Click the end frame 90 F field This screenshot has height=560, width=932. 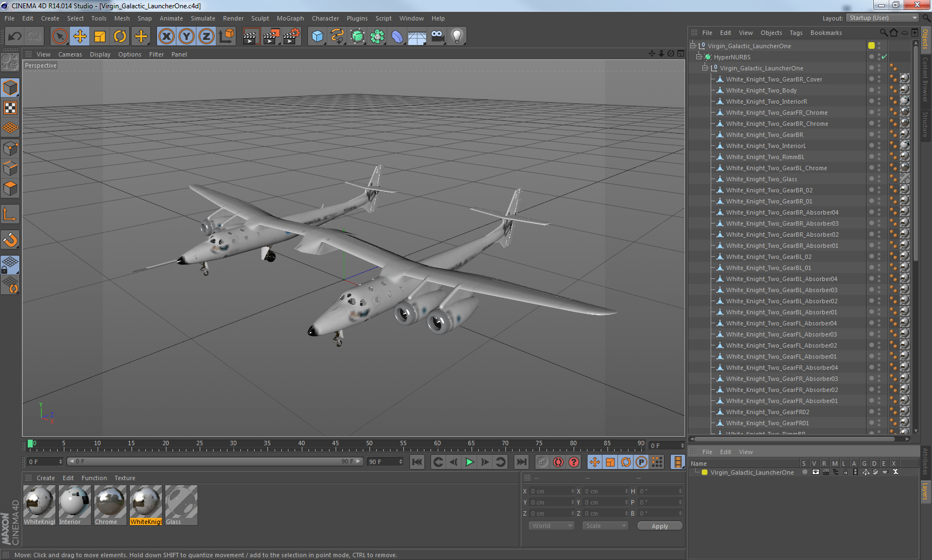tap(385, 462)
